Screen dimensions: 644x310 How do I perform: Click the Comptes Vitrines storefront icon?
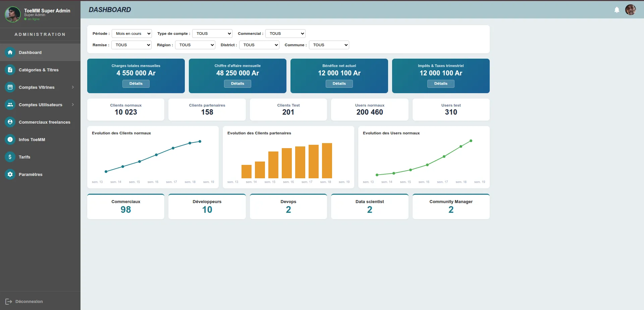click(10, 87)
